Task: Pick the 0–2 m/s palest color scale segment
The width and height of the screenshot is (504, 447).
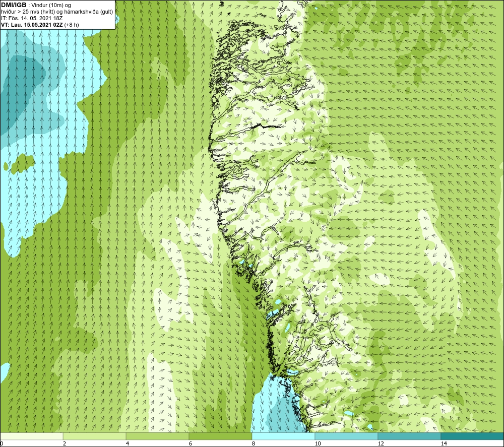Action: [31, 436]
